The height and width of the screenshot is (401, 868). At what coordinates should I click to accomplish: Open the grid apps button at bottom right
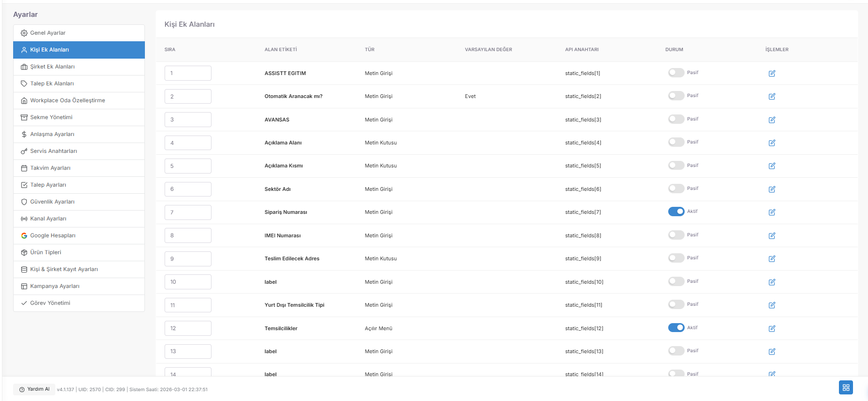coord(846,387)
